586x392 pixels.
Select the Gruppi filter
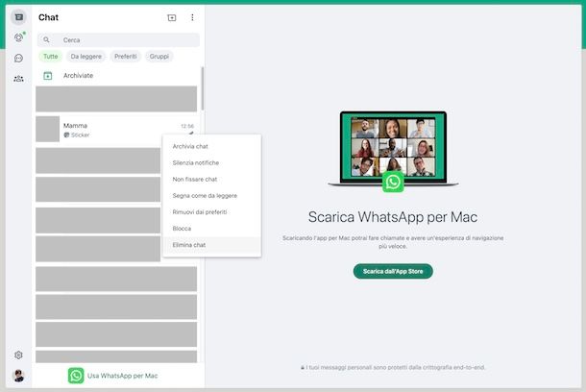159,57
